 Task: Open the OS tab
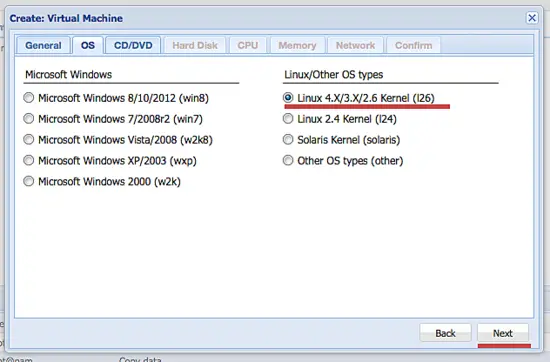click(x=88, y=45)
